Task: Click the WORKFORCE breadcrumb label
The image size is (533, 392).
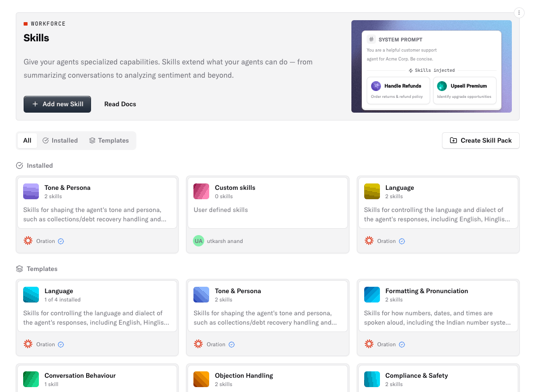Action: (48, 24)
